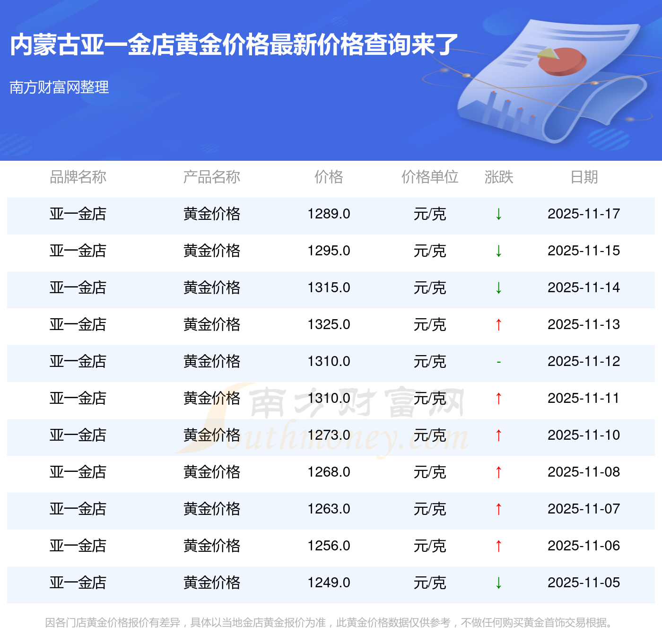Image resolution: width=662 pixels, height=644 pixels.
Task: Select price 1310.0 in the 2025-11-11 row
Action: [x=329, y=398]
